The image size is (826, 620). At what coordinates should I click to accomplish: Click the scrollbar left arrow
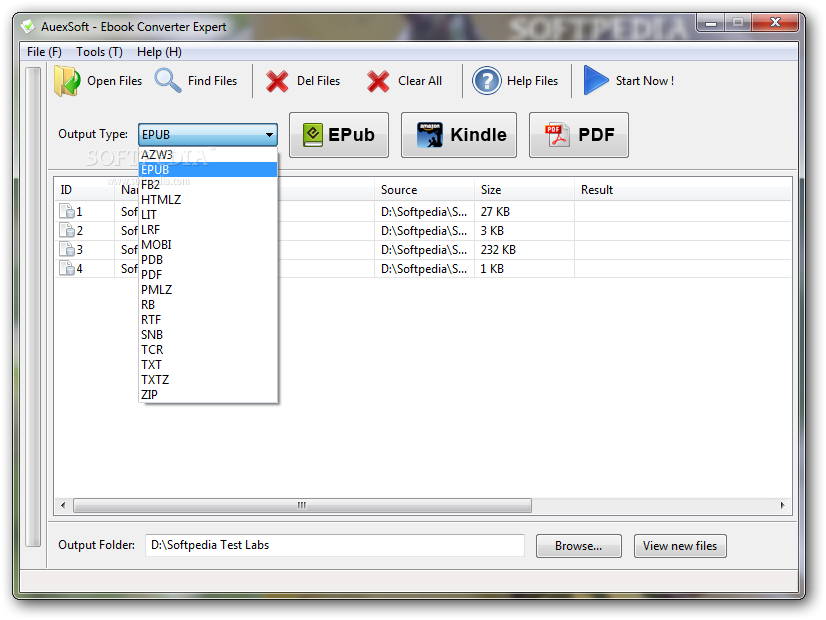pyautogui.click(x=63, y=505)
